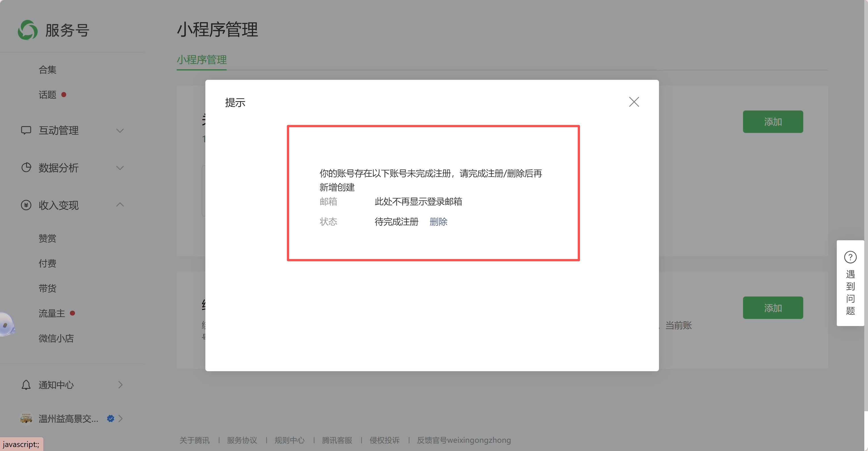
Task: Open the 流量主 menu item
Action: tap(52, 313)
